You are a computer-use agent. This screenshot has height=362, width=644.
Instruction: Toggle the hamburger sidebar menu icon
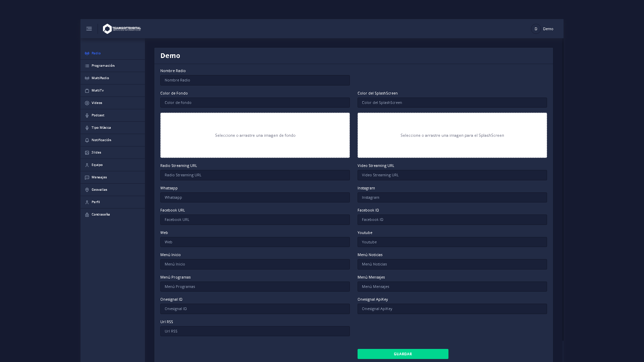pos(89,29)
